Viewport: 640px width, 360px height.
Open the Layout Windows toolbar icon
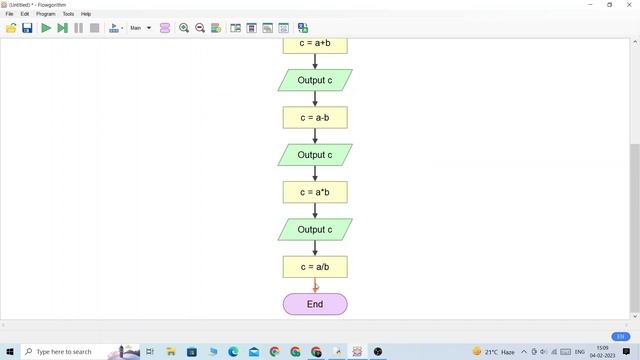click(x=236, y=28)
